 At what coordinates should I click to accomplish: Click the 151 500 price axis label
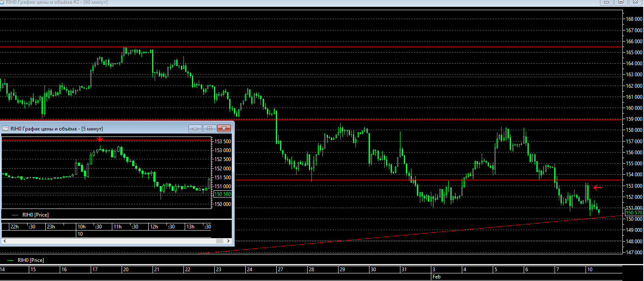tap(222, 177)
